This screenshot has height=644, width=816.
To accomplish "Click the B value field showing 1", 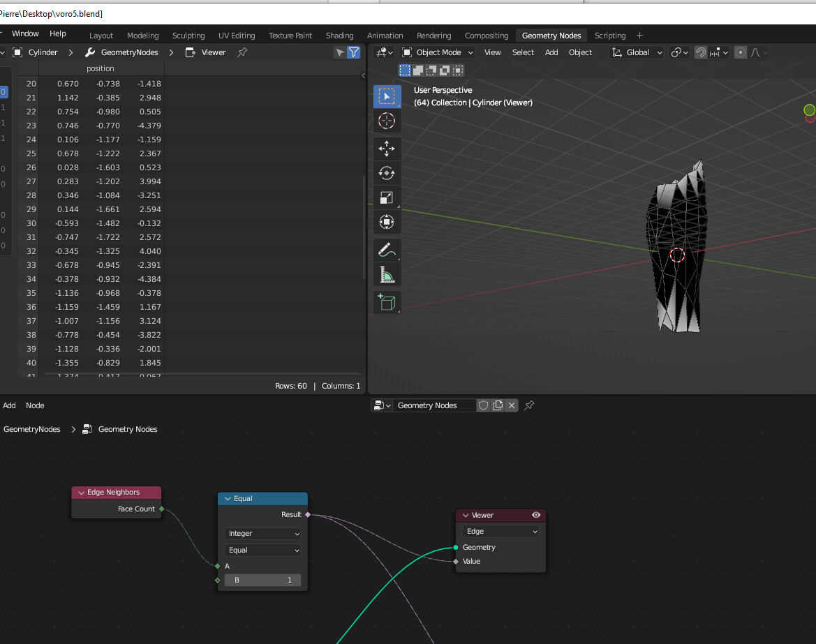I will click(262, 580).
